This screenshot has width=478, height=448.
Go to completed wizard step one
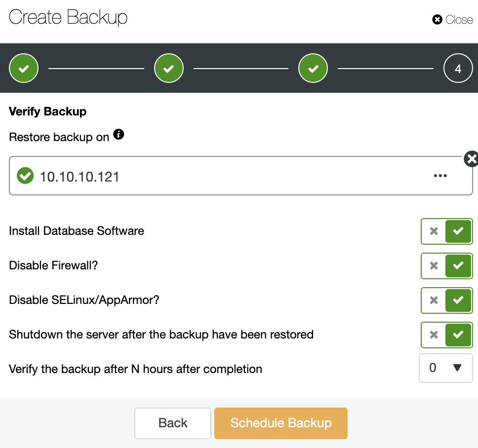pyautogui.click(x=24, y=68)
